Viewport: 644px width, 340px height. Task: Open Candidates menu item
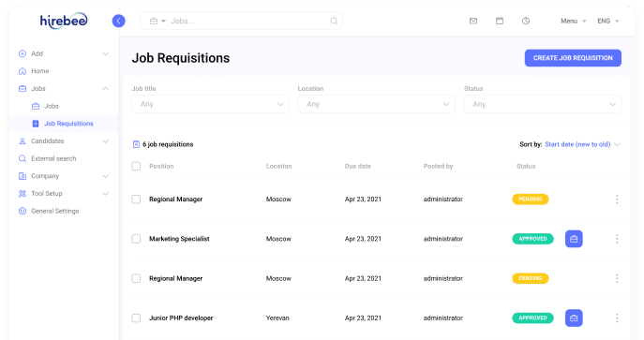pyautogui.click(x=48, y=141)
